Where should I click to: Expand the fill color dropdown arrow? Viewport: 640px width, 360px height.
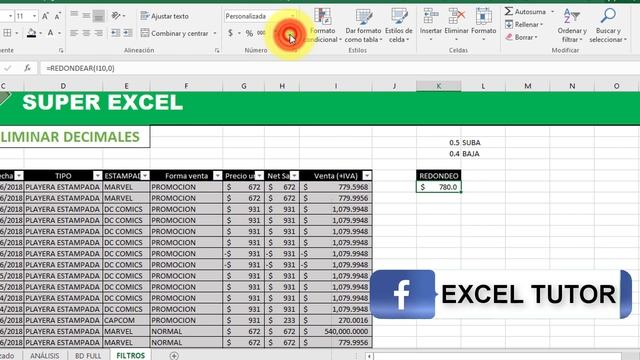point(40,33)
